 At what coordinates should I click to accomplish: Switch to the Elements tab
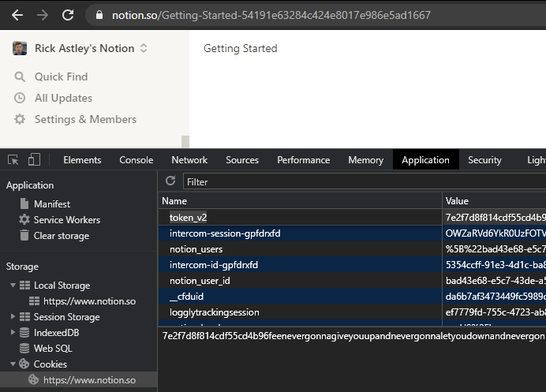[x=82, y=160]
